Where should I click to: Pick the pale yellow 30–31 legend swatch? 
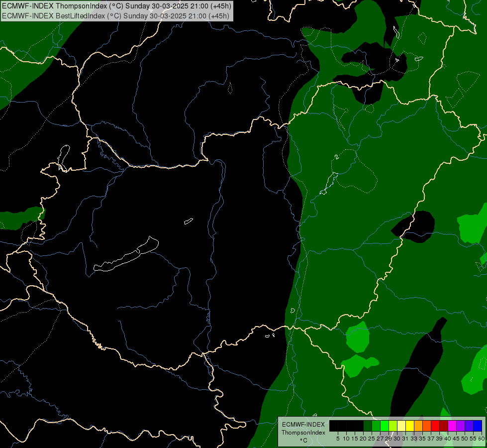coord(401,426)
